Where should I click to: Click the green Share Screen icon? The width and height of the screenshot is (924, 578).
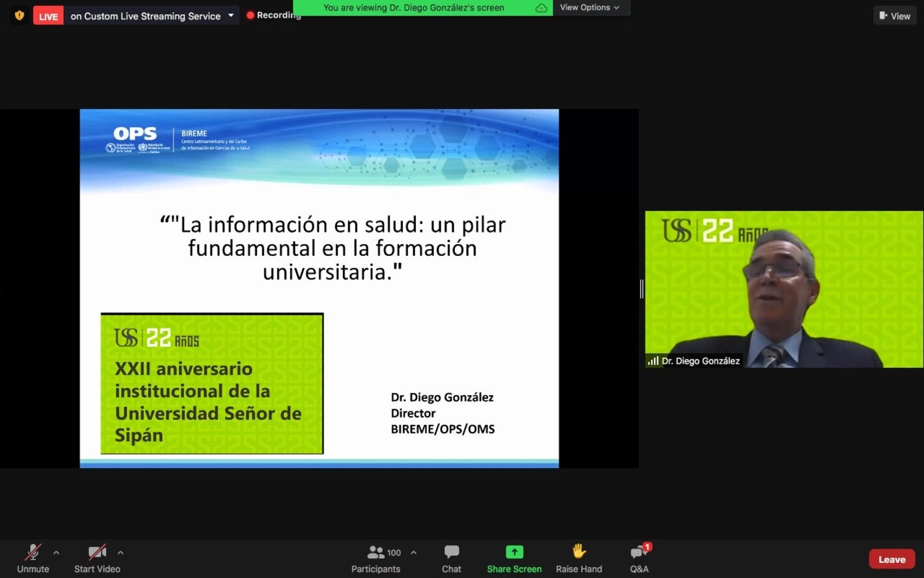(x=513, y=551)
